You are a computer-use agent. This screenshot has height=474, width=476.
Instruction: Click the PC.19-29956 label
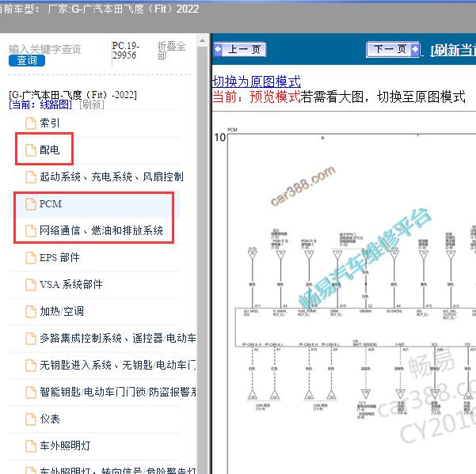125,51
